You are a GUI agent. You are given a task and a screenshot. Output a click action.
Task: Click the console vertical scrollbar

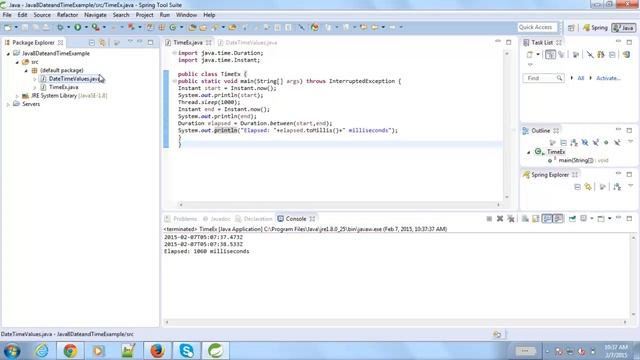pos(633,276)
